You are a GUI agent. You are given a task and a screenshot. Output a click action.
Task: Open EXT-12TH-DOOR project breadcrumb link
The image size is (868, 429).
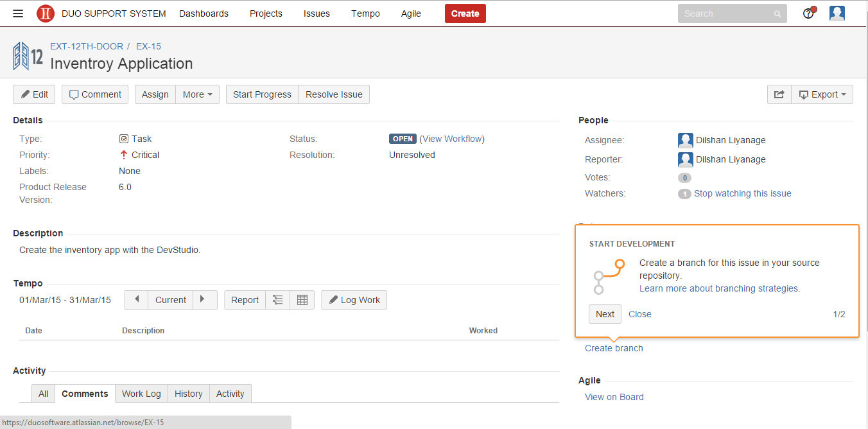pyautogui.click(x=86, y=46)
